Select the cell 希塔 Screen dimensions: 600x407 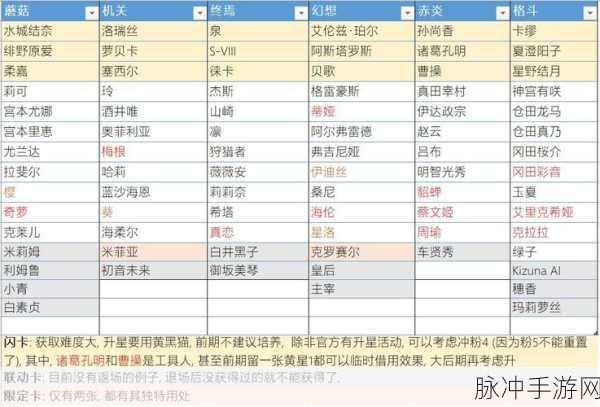258,212
